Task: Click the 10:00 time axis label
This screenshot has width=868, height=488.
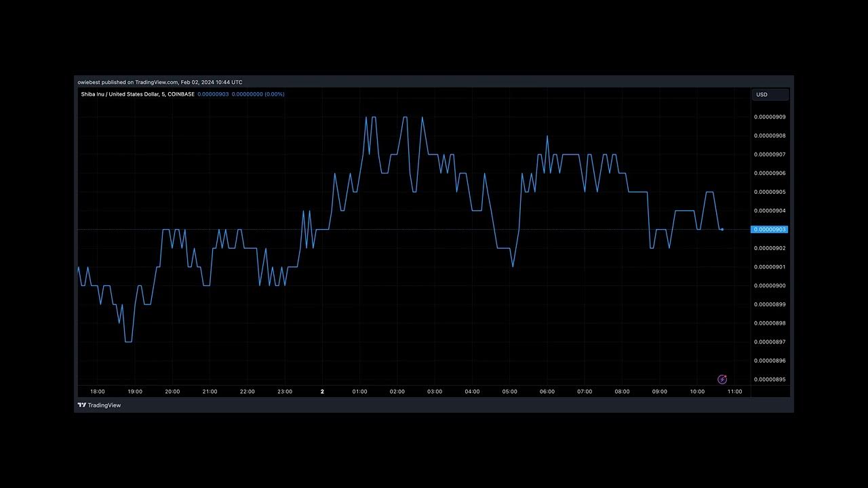Action: pos(697,392)
